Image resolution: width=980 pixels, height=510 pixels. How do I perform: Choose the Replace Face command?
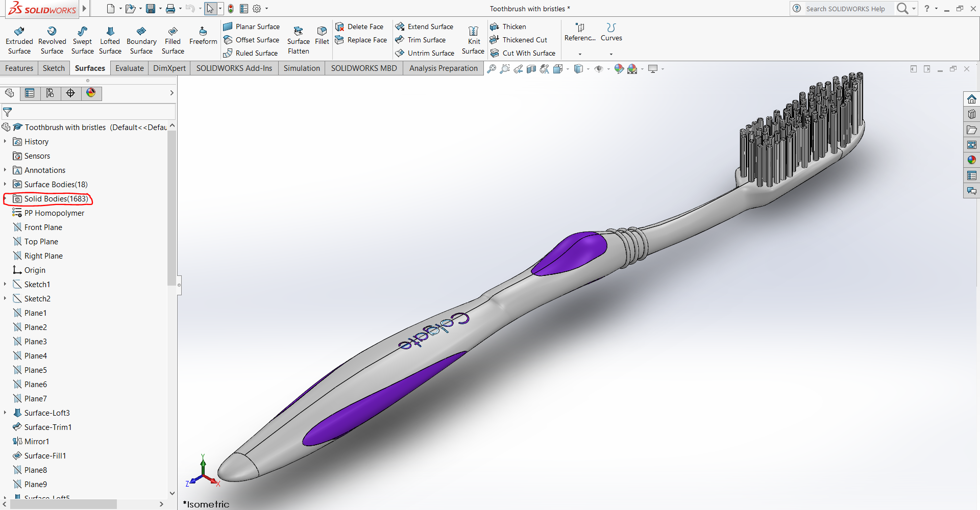point(361,40)
